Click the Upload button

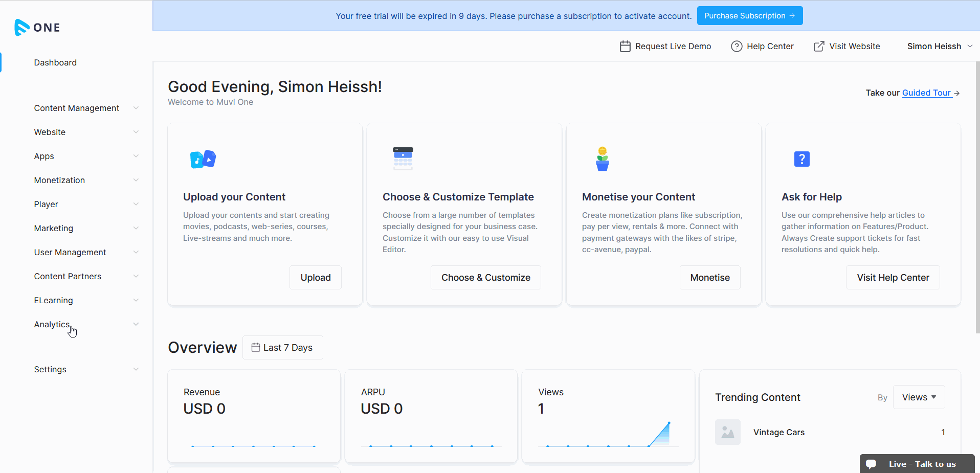[x=316, y=278]
